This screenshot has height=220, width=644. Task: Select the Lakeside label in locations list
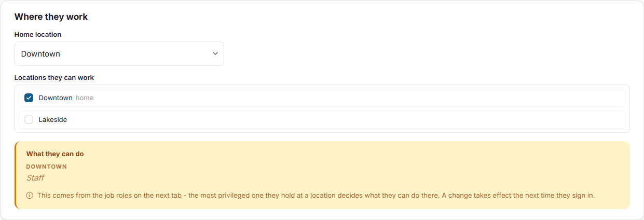click(53, 119)
